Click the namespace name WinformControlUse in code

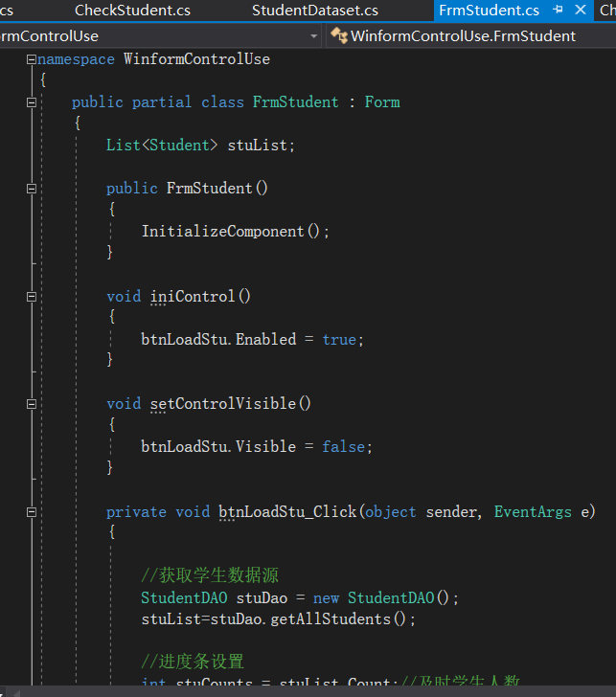(x=196, y=59)
